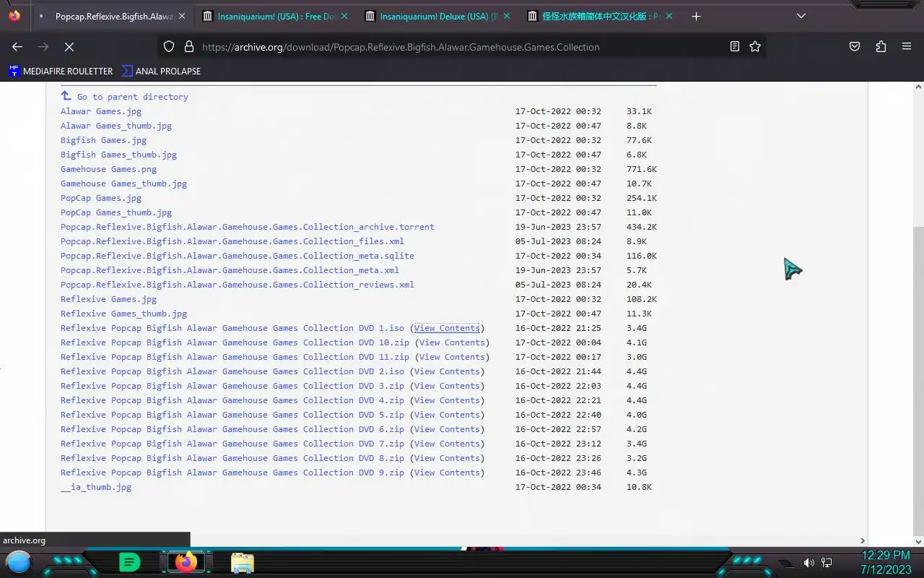
Task: Open the Collection_files.xml link
Action: (232, 241)
